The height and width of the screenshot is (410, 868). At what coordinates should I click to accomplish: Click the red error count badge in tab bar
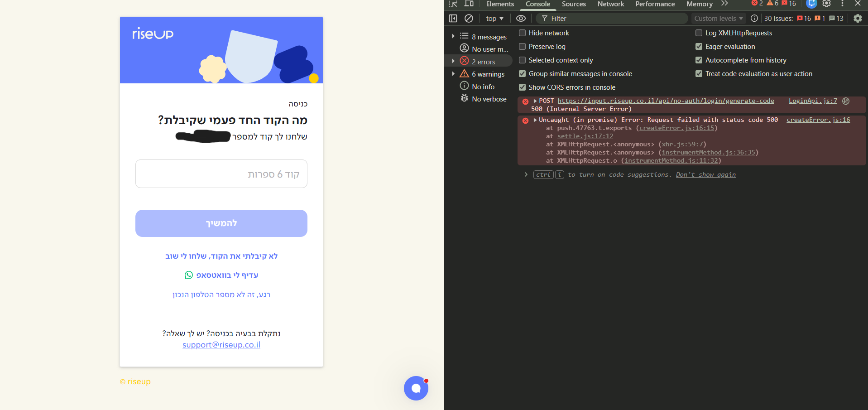click(757, 4)
